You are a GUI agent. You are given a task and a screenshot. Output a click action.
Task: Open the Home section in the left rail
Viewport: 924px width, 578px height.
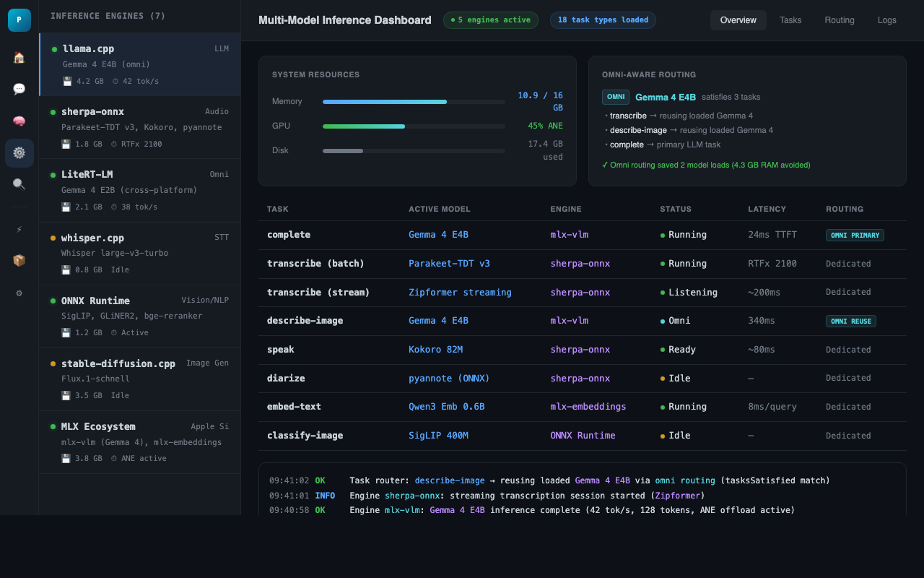pyautogui.click(x=19, y=56)
